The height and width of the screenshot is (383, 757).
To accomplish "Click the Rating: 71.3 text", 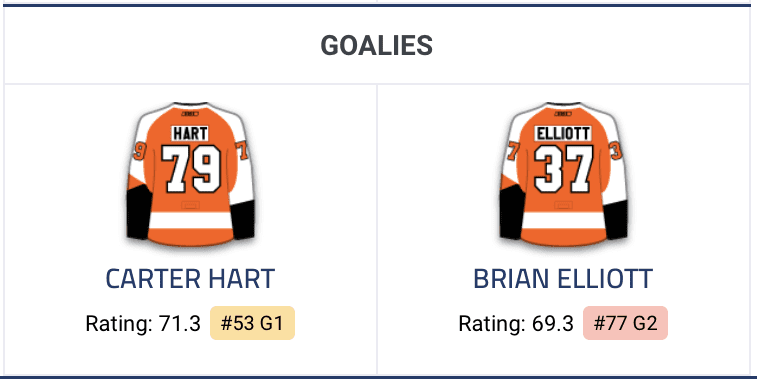I will pos(143,323).
